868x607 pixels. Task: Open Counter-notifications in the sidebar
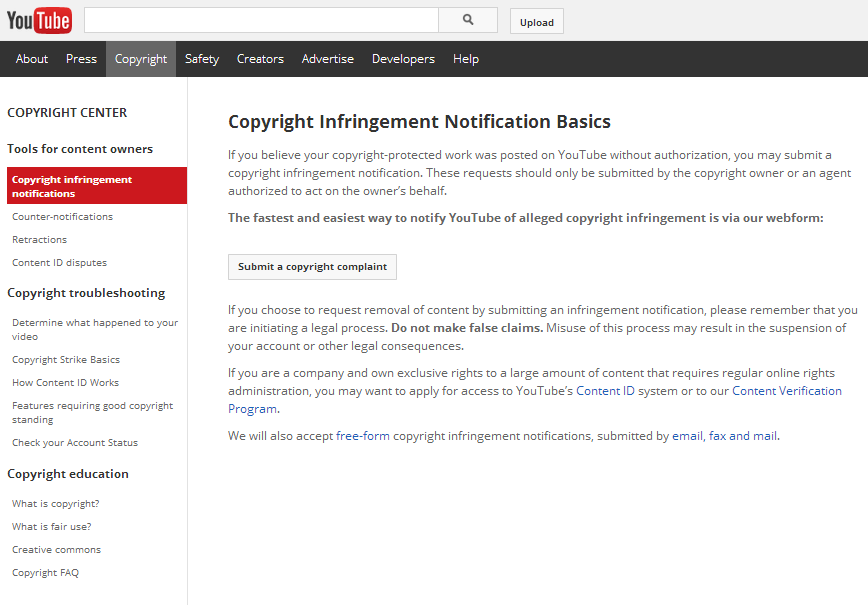62,217
